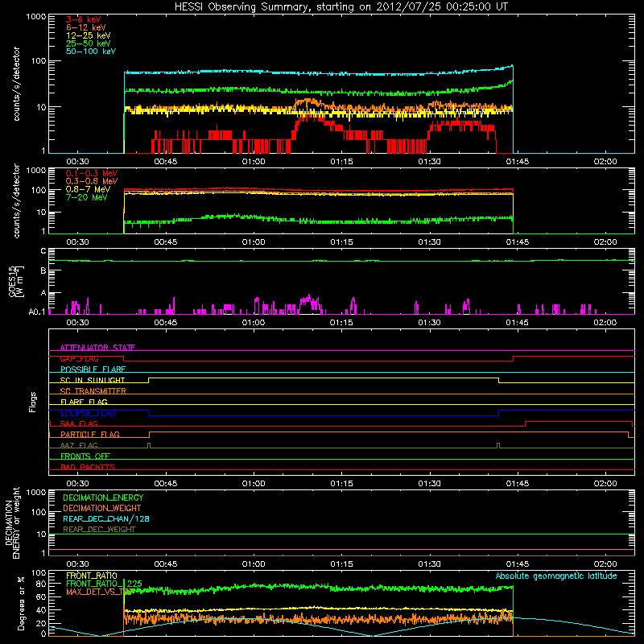This screenshot has width=644, height=644.
Task: Click the counts/s/detector title of the keV panel
Action: (x=16, y=84)
